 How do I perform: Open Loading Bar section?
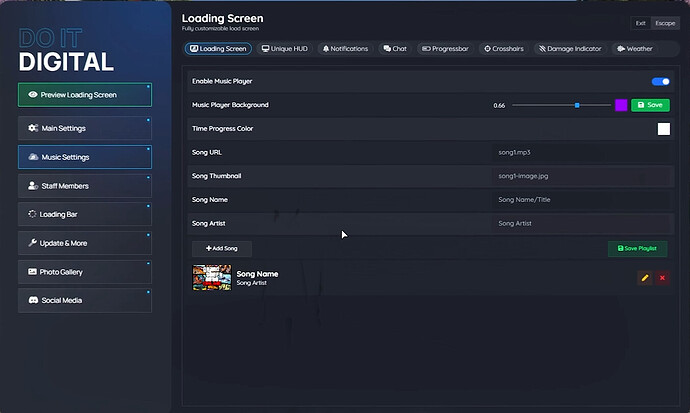(85, 214)
